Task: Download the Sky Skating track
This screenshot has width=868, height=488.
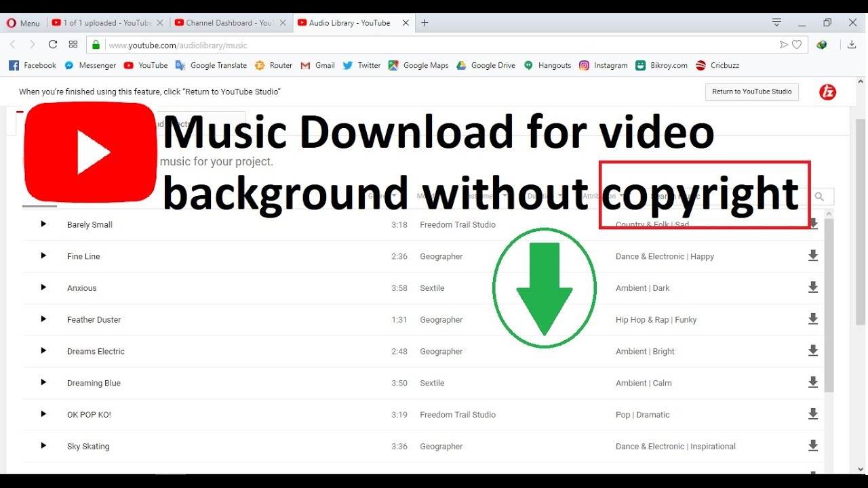Action: click(x=813, y=446)
